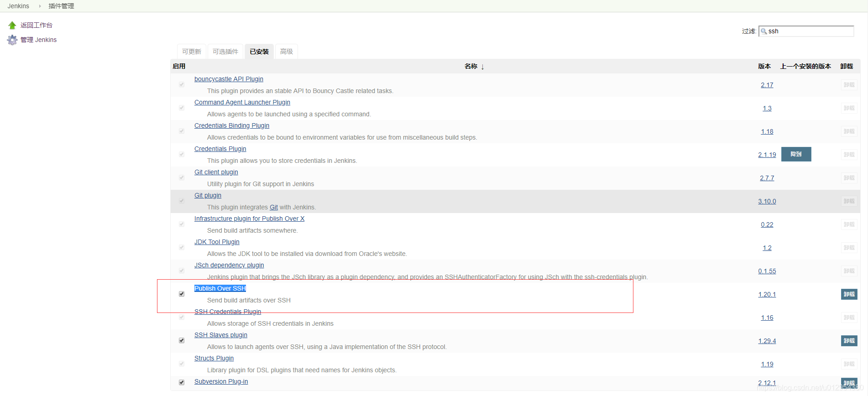Click version 2.17 link
Screen dimensions: 868x396
point(767,85)
